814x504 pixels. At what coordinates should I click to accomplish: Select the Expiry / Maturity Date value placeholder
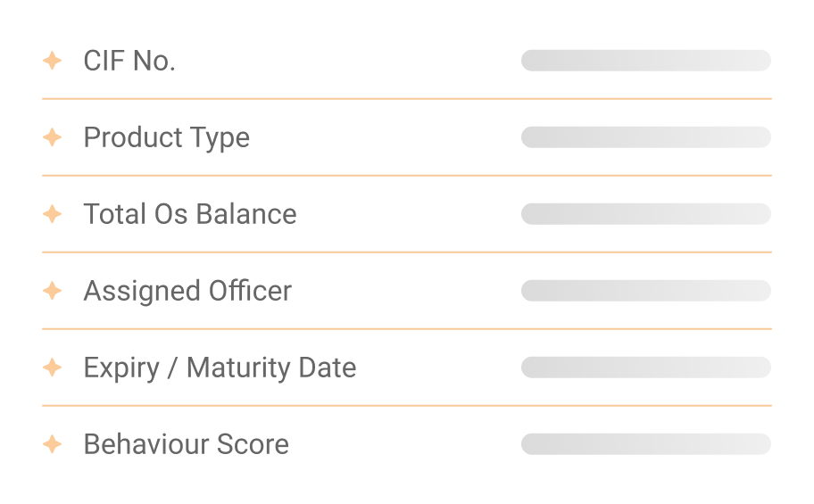pos(645,368)
